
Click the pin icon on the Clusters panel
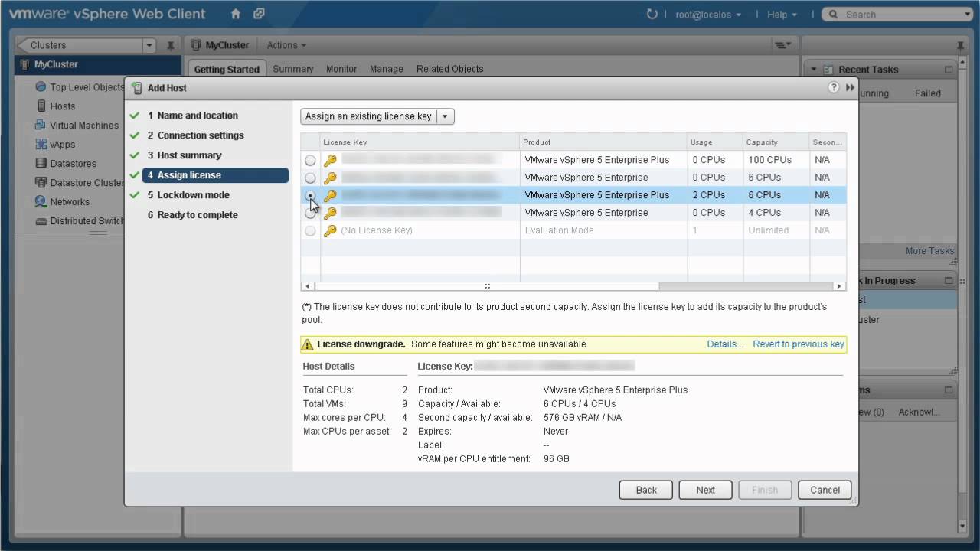170,45
